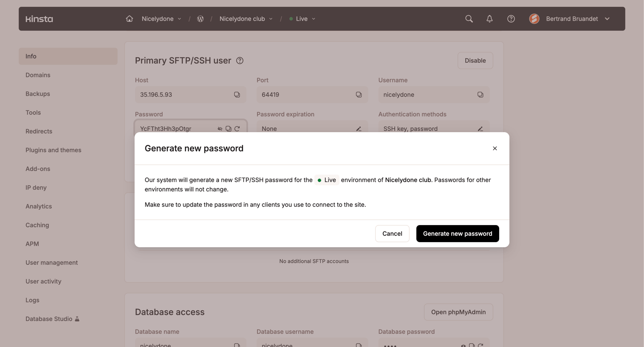Click the Live environment badge in dialog
Screen dimensions: 644x347
(x=327, y=180)
